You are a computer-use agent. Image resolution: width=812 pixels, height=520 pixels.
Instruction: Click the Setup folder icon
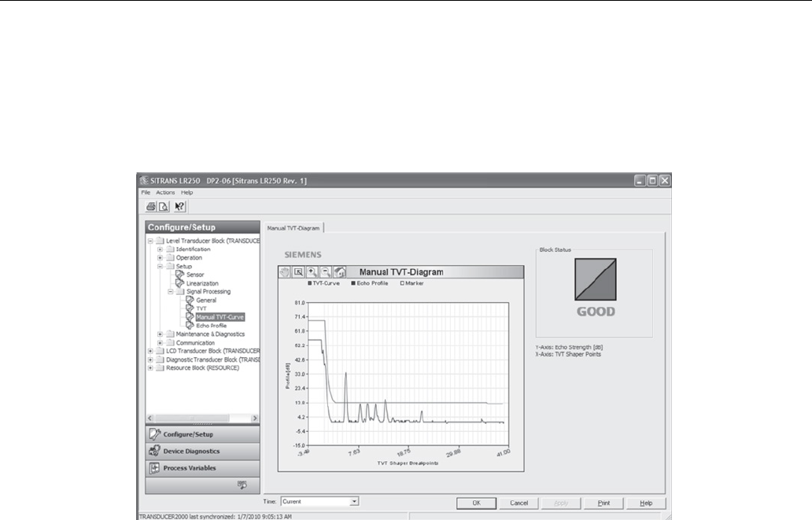click(x=170, y=266)
